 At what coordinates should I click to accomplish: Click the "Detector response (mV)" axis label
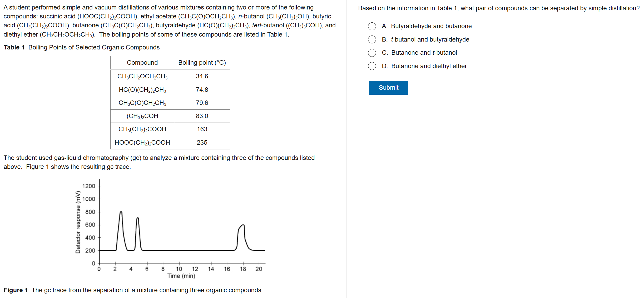click(78, 222)
